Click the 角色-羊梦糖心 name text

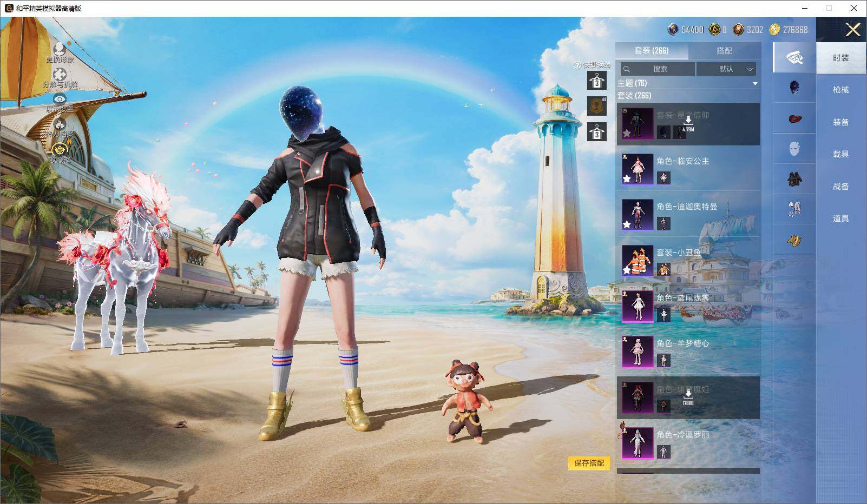pyautogui.click(x=683, y=343)
